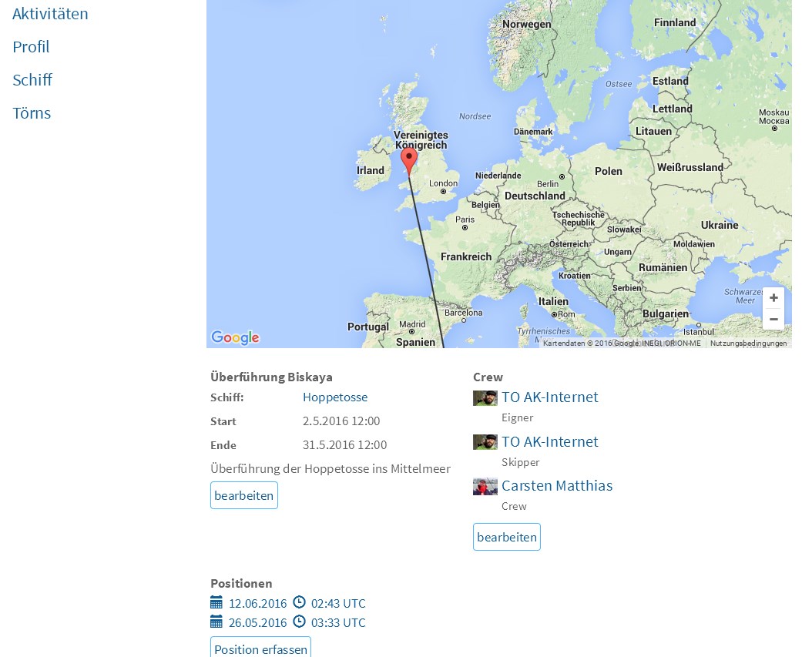Viewport: 812px width, 657px height.
Task: Select Törns in the sidebar
Action: pos(32,113)
